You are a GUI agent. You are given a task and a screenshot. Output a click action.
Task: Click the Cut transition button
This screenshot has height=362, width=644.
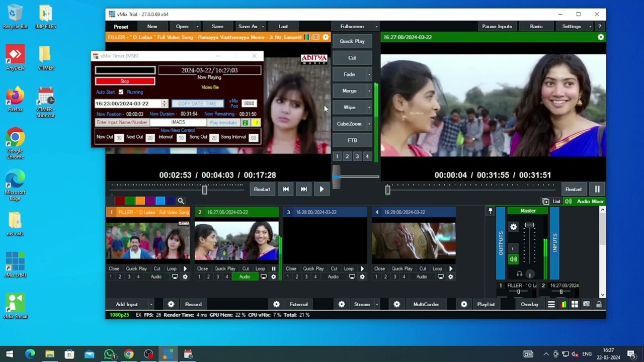click(x=352, y=58)
